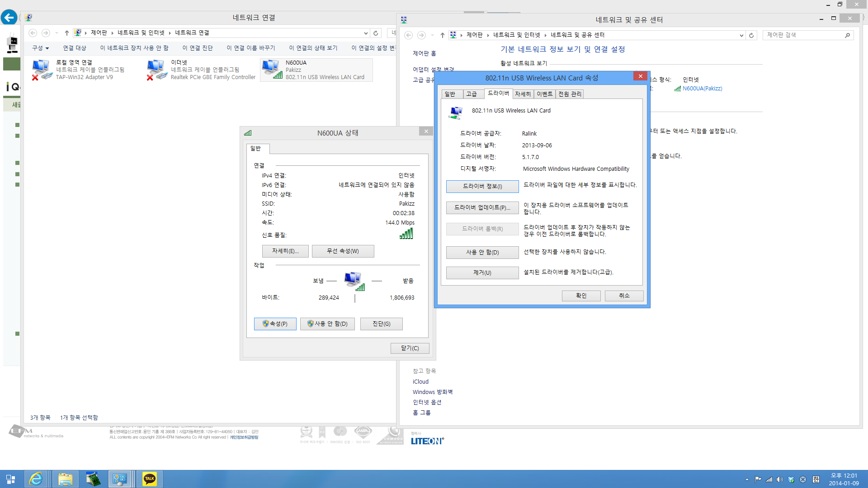Select the 이더넷 Realtek adapter icon
868x488 pixels.
[x=157, y=70]
